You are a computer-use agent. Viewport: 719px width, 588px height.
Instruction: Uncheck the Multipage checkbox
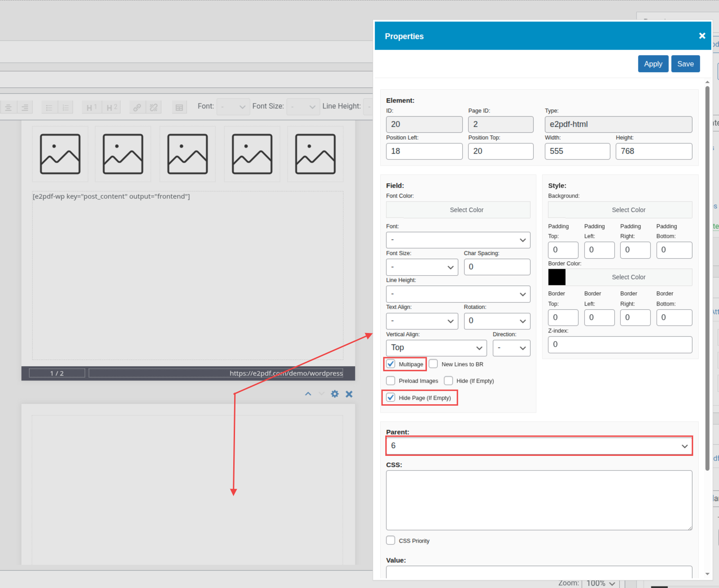pyautogui.click(x=391, y=364)
